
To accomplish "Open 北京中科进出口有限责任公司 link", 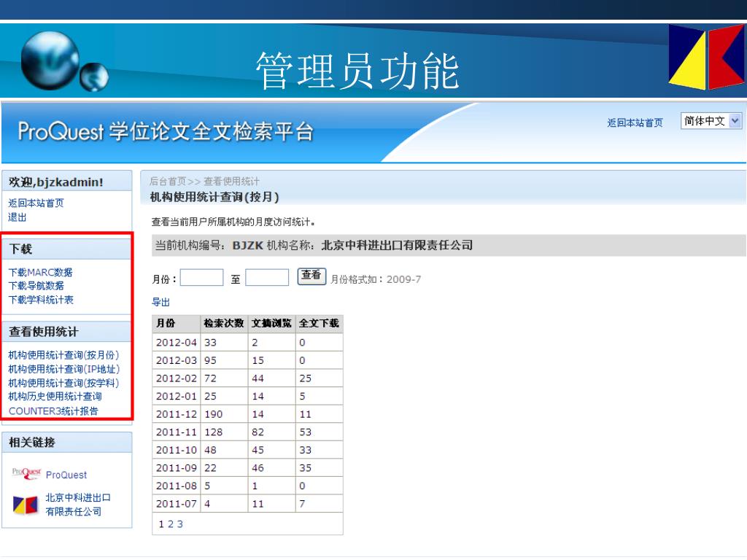I will (x=77, y=505).
